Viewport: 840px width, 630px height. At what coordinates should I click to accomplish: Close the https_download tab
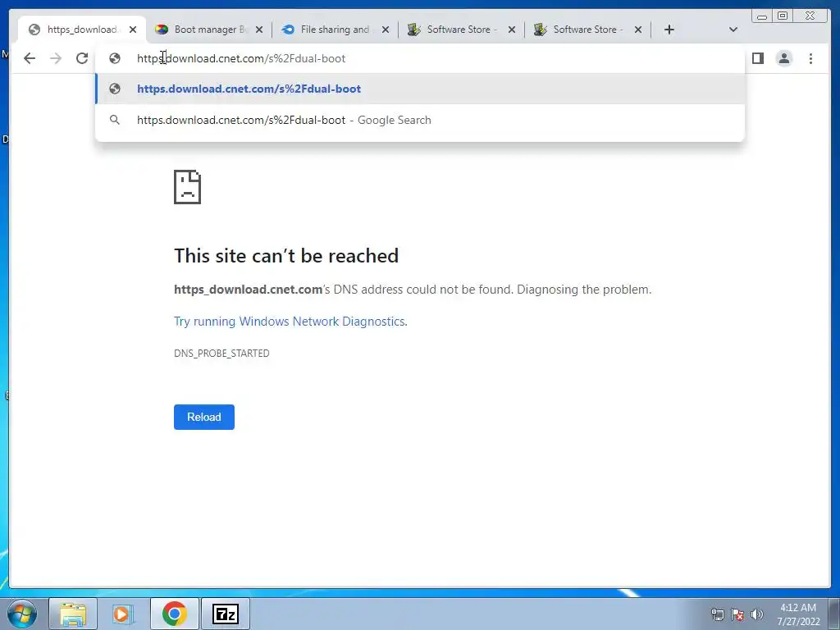(x=133, y=30)
